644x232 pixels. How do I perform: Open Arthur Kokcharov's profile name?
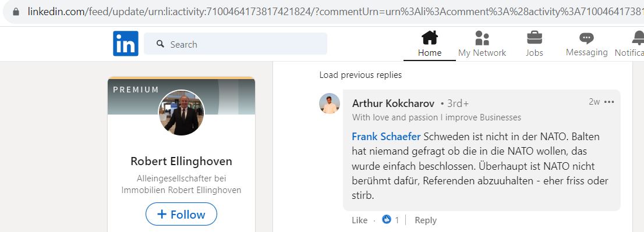(394, 103)
